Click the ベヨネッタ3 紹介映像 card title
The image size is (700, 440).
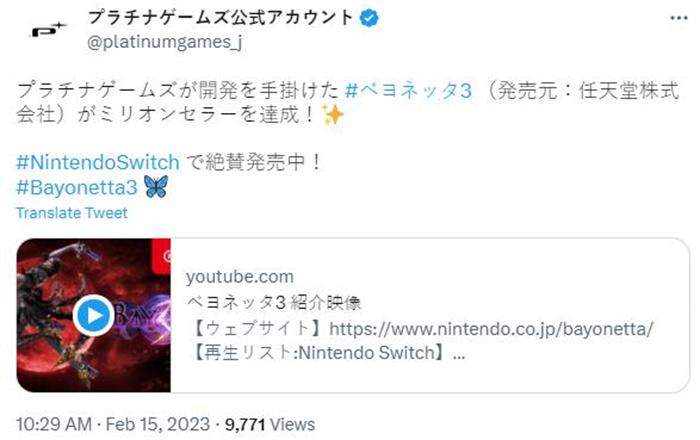273,303
